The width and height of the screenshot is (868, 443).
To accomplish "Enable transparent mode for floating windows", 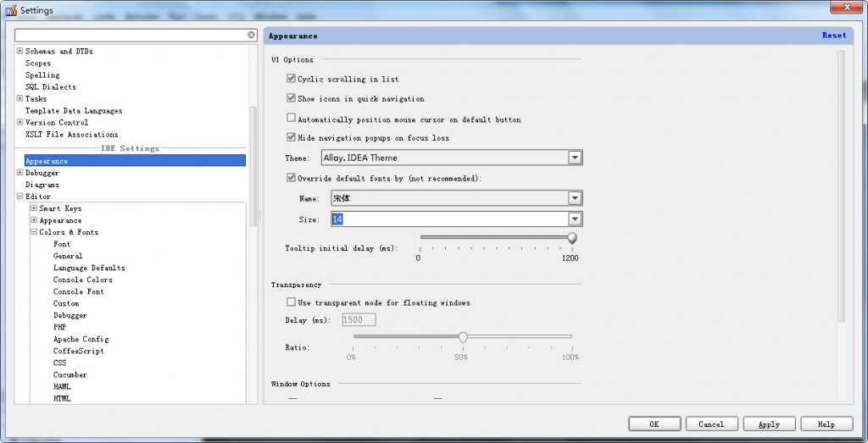I will click(x=292, y=302).
